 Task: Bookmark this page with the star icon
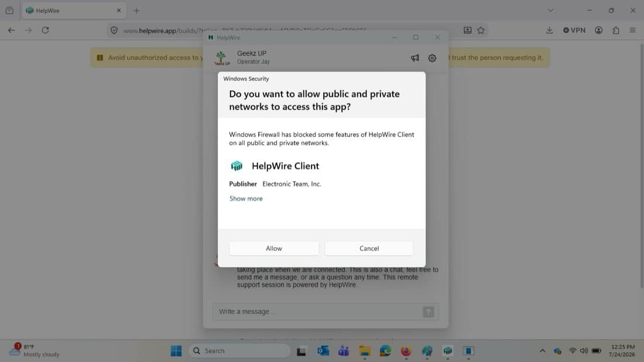[481, 30]
